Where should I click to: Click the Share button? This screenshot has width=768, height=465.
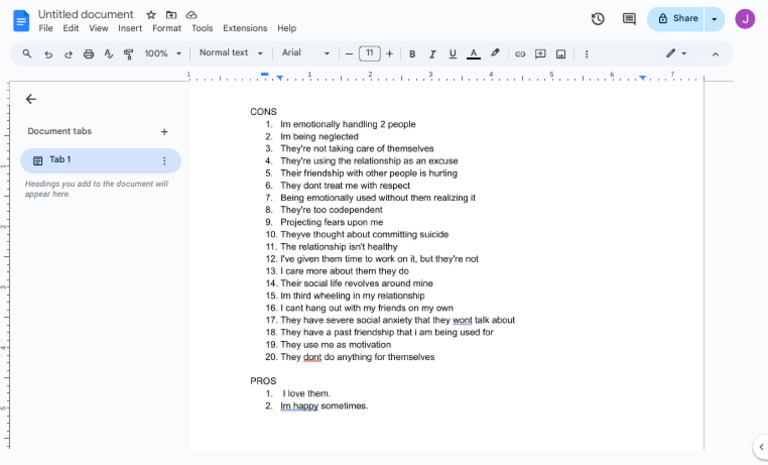pyautogui.click(x=677, y=18)
